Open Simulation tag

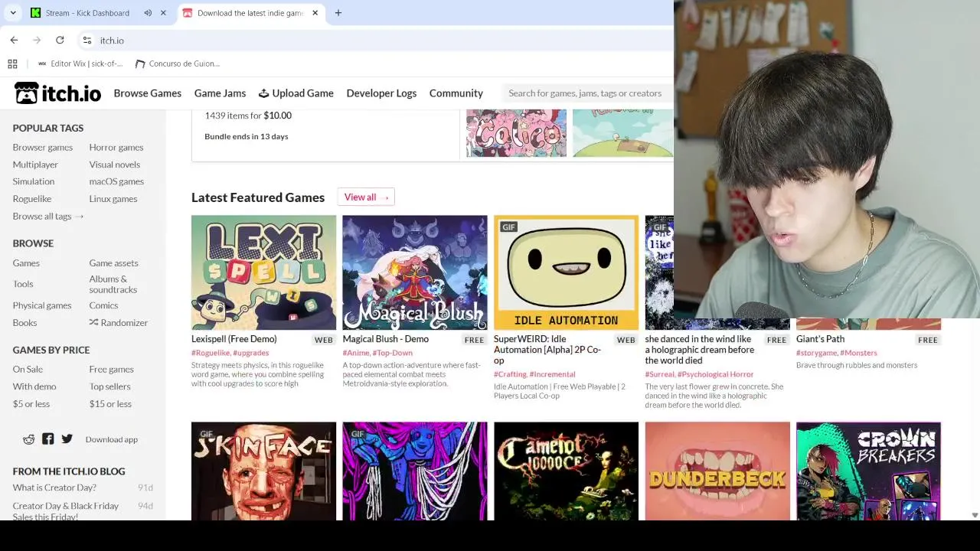tap(34, 181)
